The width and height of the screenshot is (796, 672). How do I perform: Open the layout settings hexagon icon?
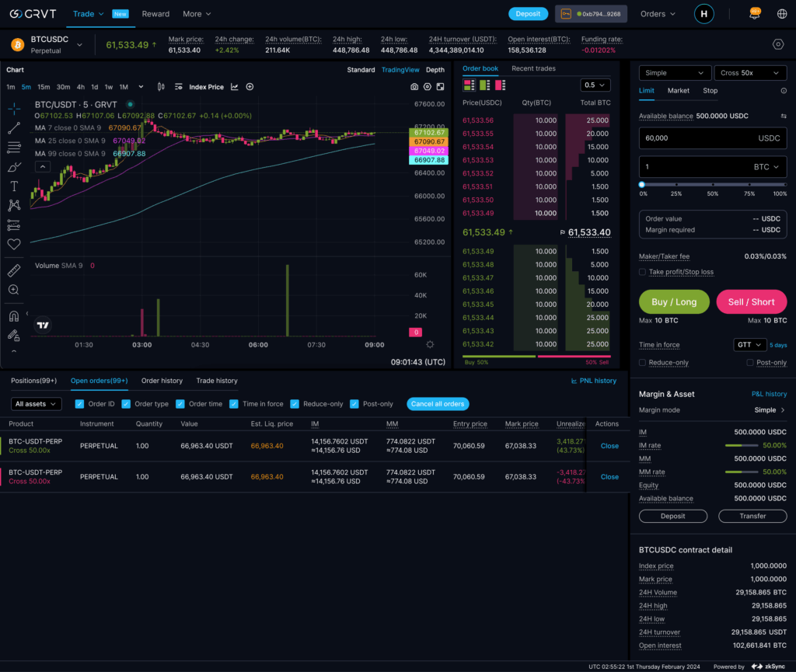point(777,44)
